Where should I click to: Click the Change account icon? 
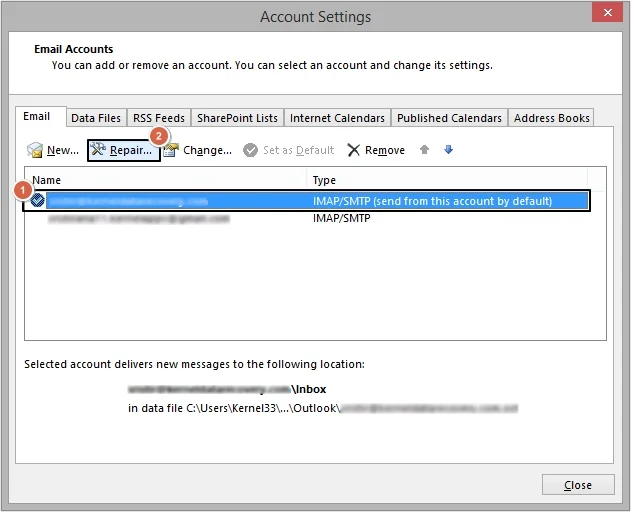[x=171, y=150]
